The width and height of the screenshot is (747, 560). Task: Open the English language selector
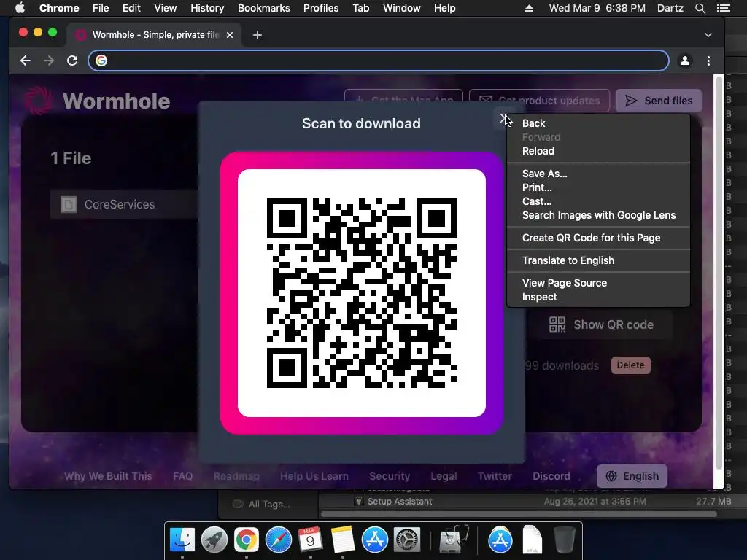pos(632,476)
